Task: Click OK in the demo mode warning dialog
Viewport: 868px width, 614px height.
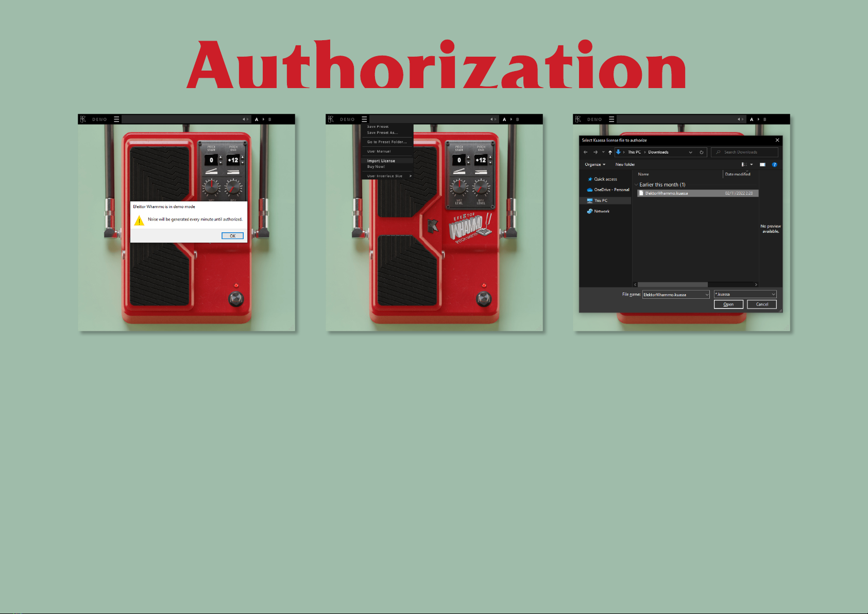Action: click(232, 236)
